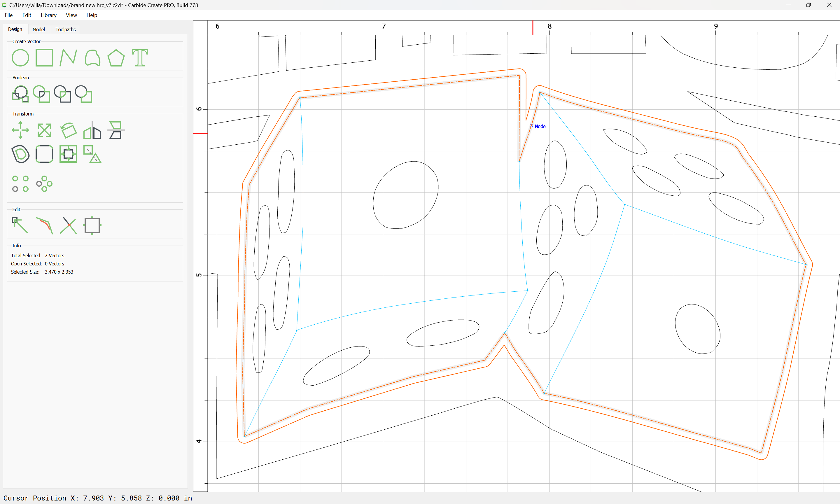This screenshot has height=504, width=840.
Task: Restore down the application window
Action: coord(808,5)
